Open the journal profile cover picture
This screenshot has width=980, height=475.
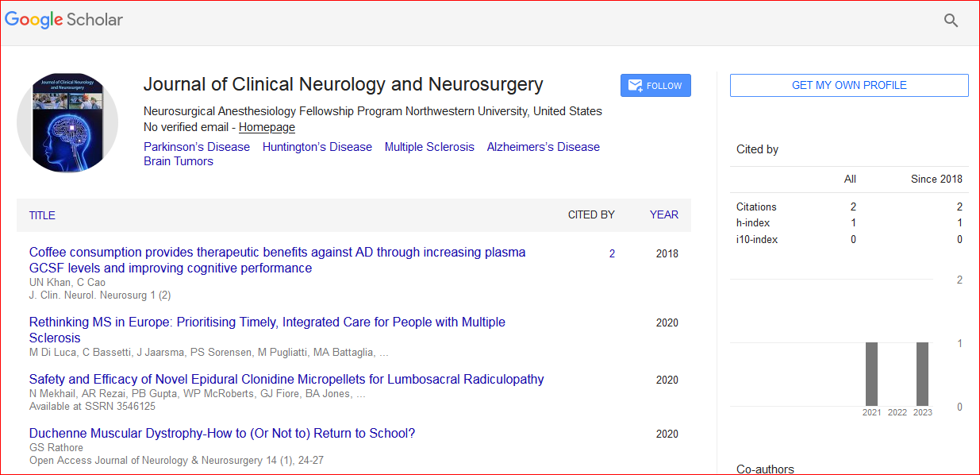point(67,122)
